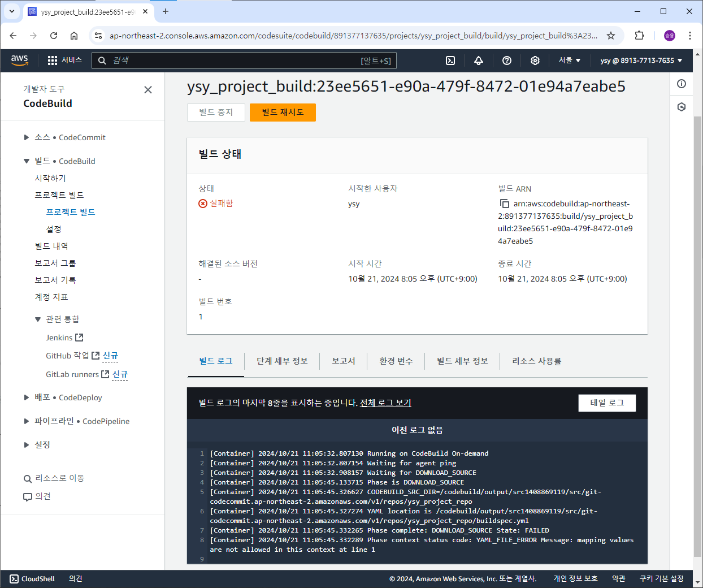Open 의견 feedback link in sidebar
Screen dimensions: 703x588
(37, 496)
